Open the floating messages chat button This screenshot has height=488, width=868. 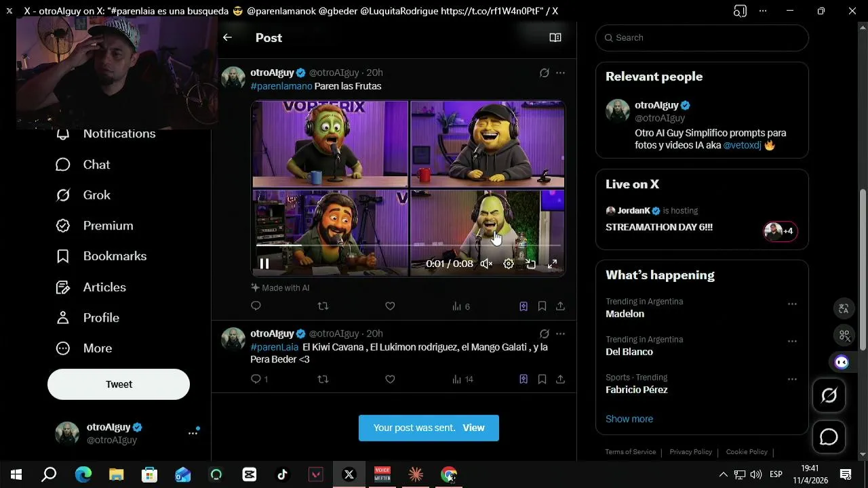[829, 437]
